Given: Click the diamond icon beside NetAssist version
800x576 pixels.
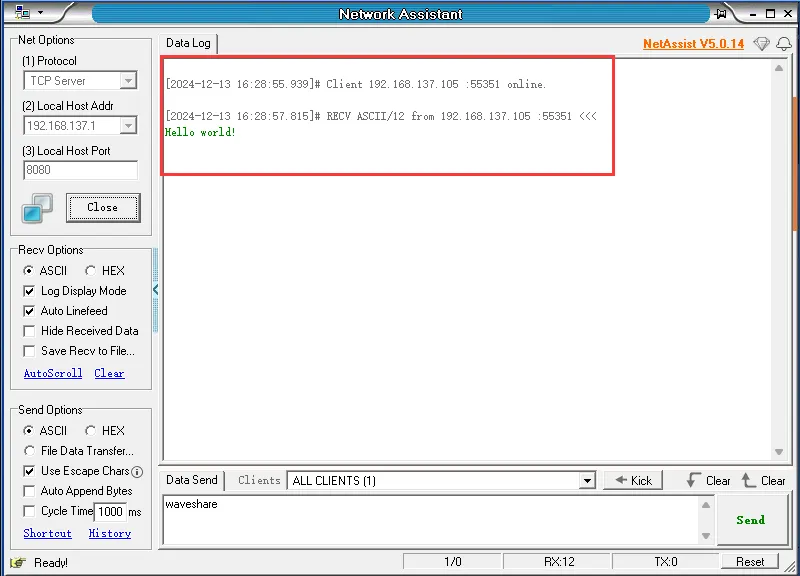Looking at the screenshot, I should click(x=762, y=44).
